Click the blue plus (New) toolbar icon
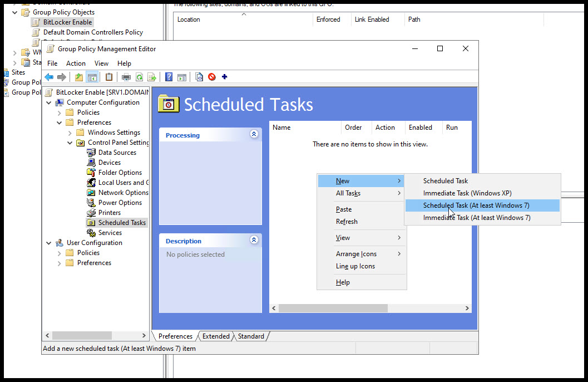The width and height of the screenshot is (588, 382). pyautogui.click(x=224, y=77)
